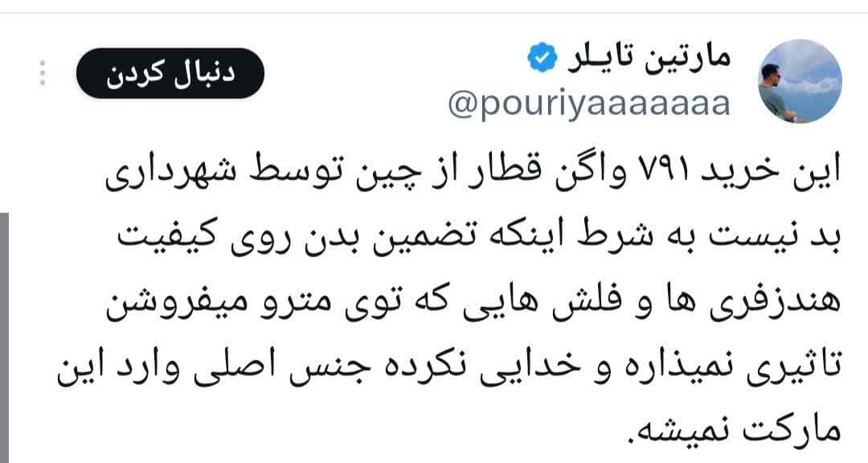Open the three-dot more options menu
This screenshot has width=868, height=463.
pyautogui.click(x=43, y=73)
